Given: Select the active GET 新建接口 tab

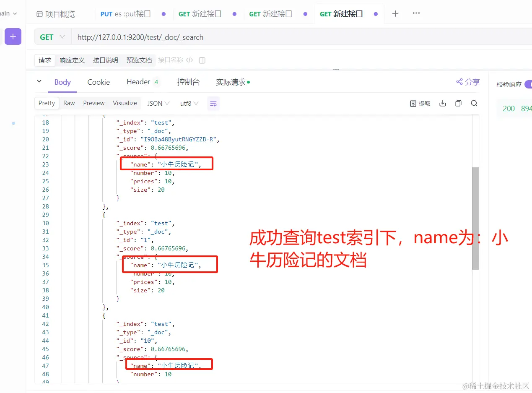Looking at the screenshot, I should click(349, 14).
